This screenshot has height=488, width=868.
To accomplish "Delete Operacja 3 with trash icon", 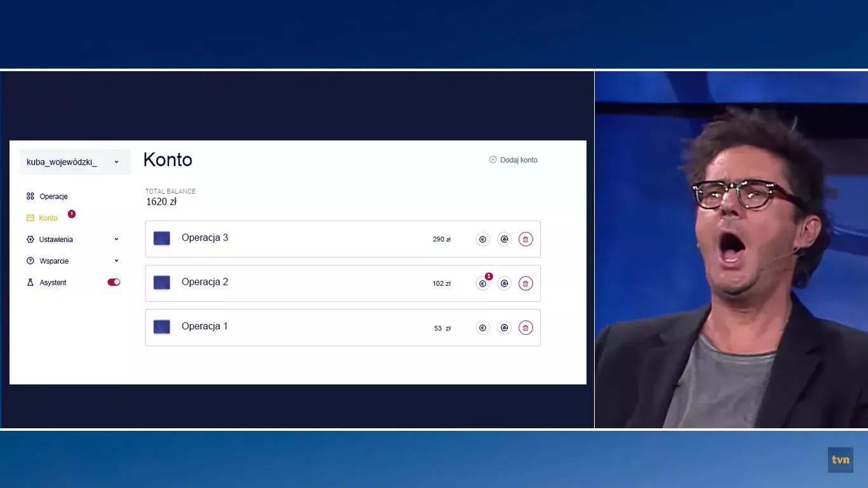I will pos(526,240).
